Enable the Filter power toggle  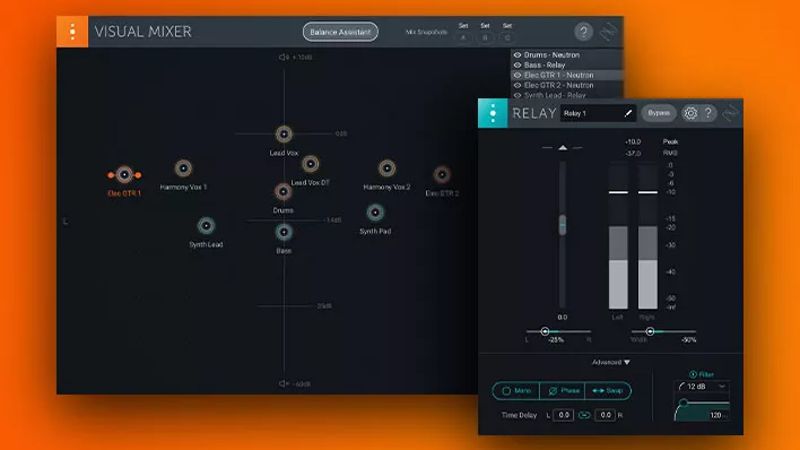[692, 374]
